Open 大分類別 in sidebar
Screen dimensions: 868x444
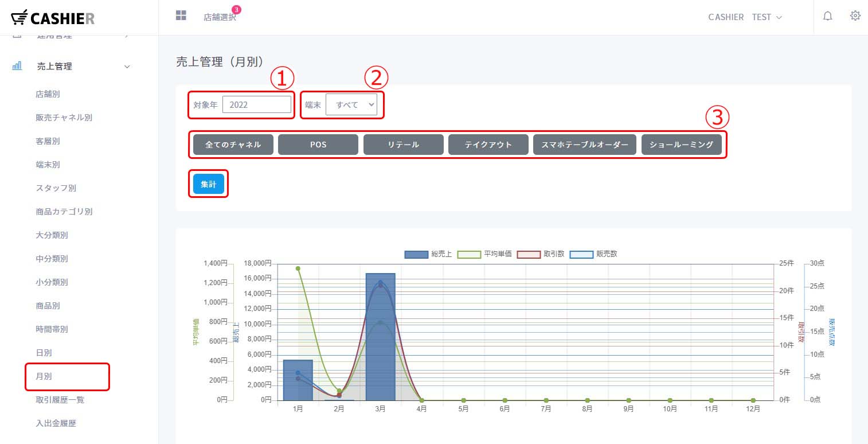coord(52,235)
